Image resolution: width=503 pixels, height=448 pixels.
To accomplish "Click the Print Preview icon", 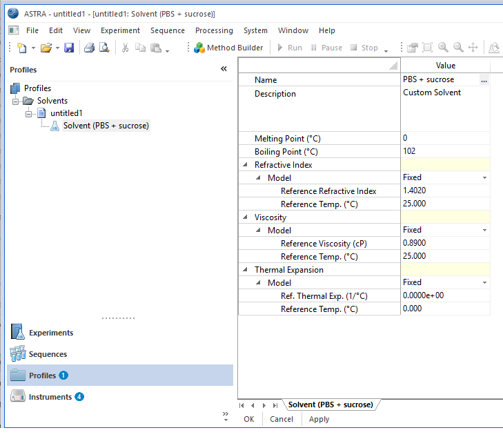I will point(104,48).
